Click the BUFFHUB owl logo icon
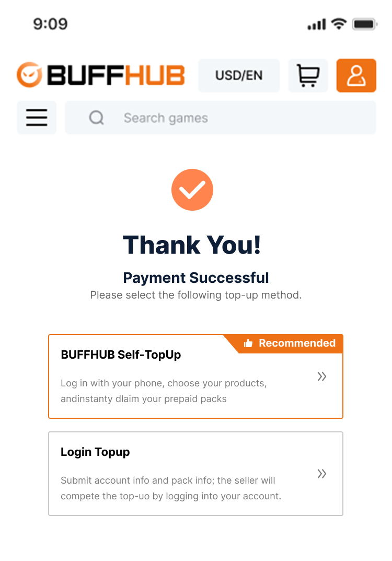 coord(29,75)
